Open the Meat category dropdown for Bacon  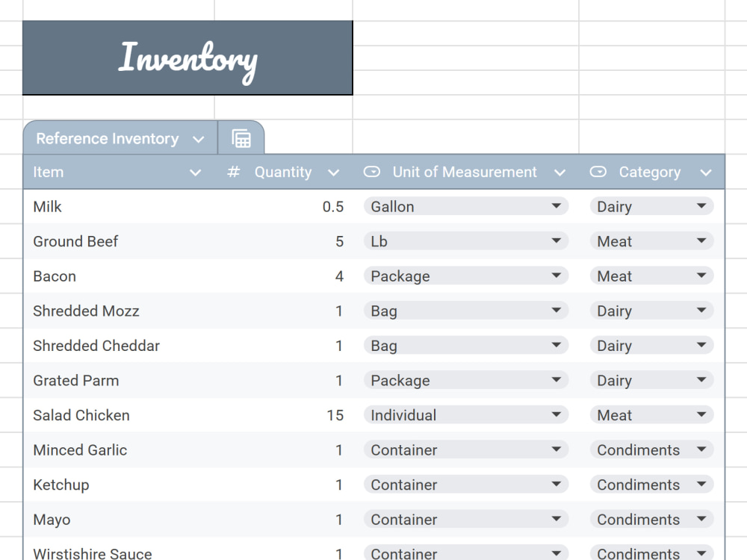[x=651, y=276]
